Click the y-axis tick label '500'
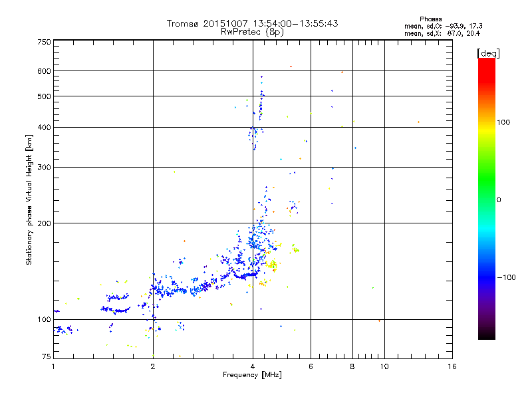Screen dimensions: 532x399 point(44,96)
